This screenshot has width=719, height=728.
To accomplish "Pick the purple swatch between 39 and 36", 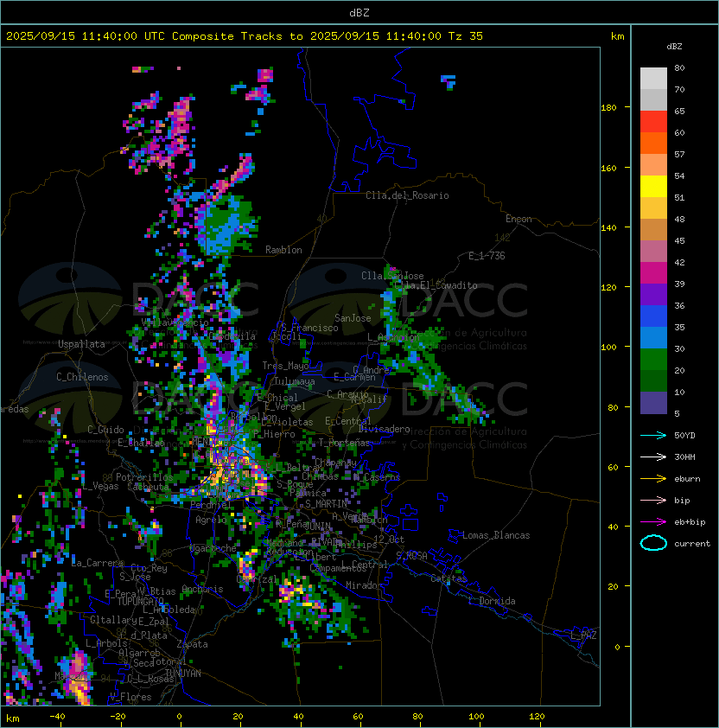I will (x=653, y=295).
